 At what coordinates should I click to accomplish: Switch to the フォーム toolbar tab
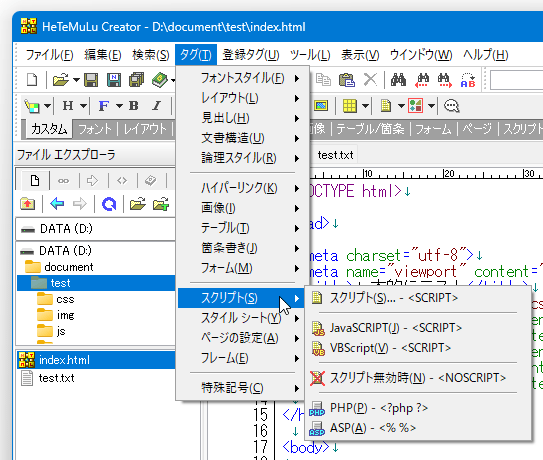pyautogui.click(x=433, y=129)
